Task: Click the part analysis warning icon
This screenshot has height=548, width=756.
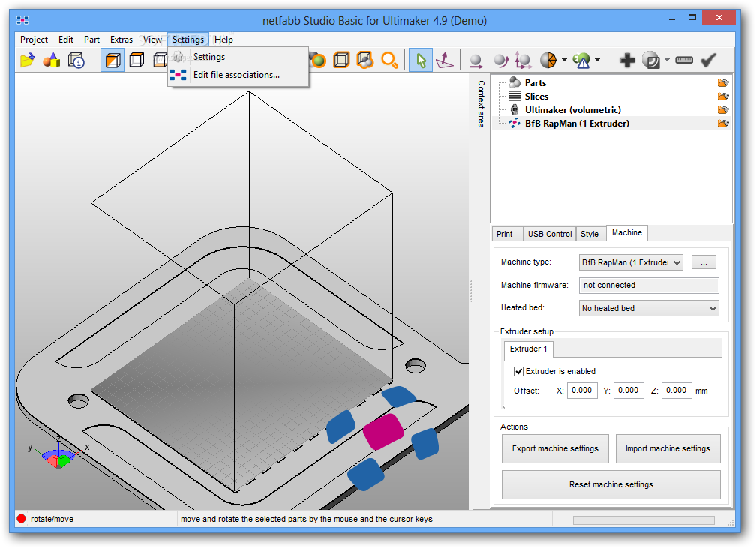Action: coord(581,61)
